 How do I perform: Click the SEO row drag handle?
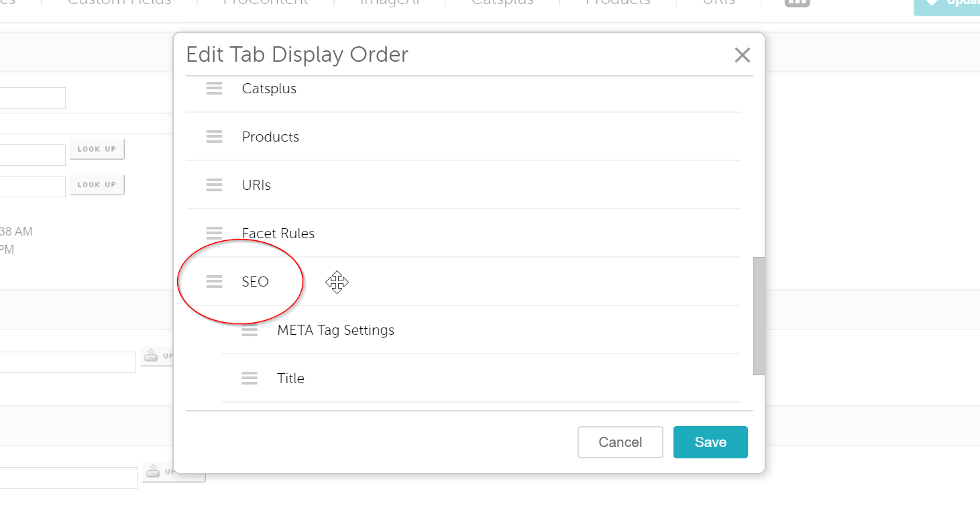pos(214,282)
